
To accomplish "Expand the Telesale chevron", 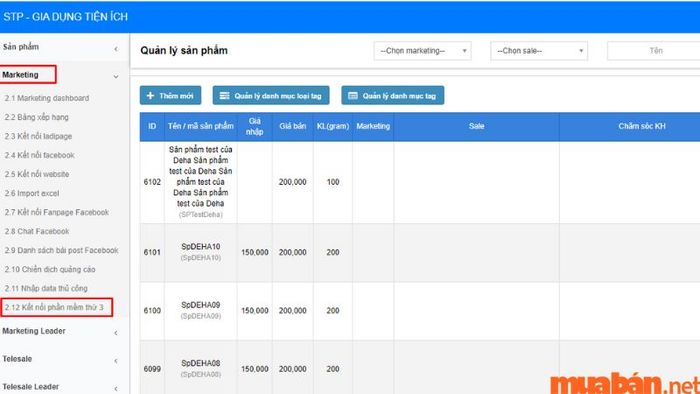I will 116,361.
